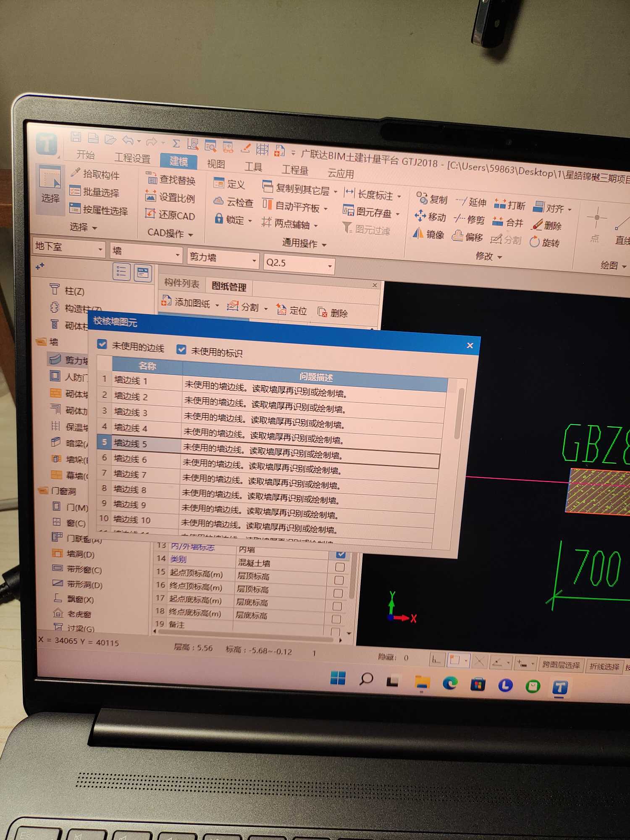Open the 开始 ribbon tab
The image size is (630, 840).
click(x=85, y=155)
